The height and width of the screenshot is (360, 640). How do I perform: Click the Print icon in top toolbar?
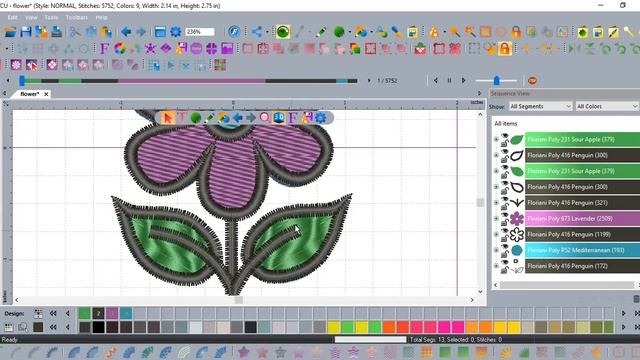coord(57,32)
